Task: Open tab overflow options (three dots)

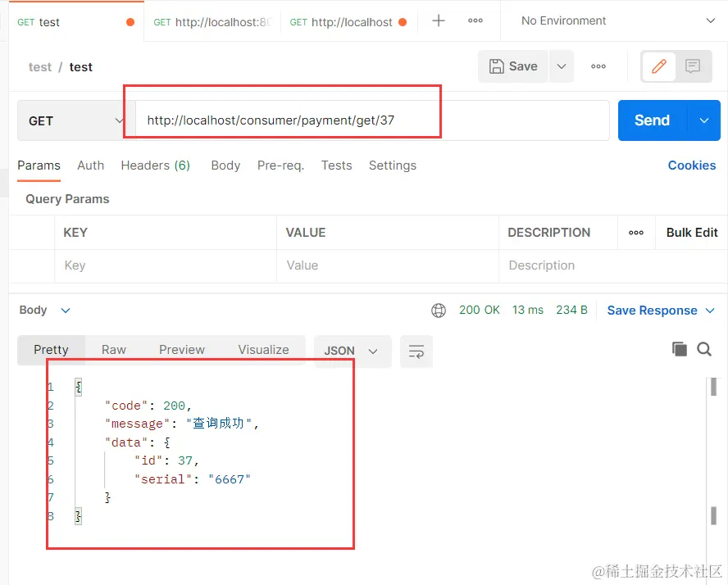Action: (475, 20)
